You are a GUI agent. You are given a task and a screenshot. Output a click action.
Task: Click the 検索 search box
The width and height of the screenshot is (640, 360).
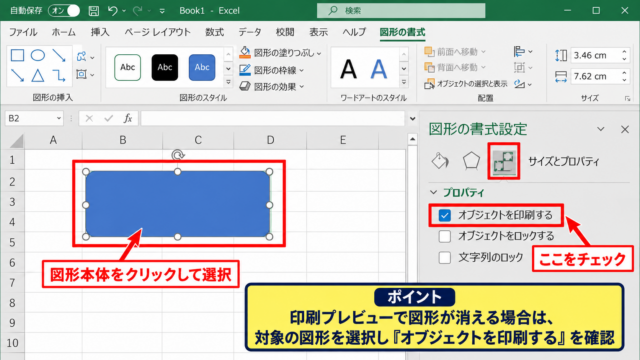point(401,11)
